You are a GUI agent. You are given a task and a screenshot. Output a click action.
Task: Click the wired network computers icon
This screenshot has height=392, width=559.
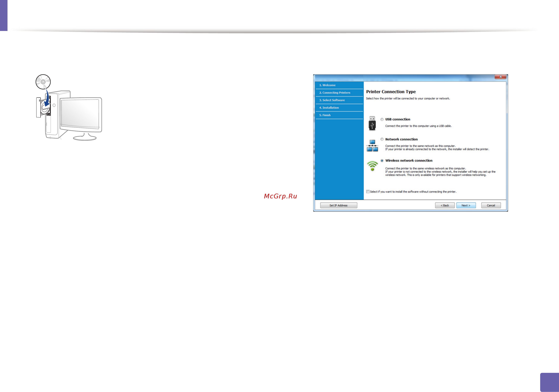click(x=372, y=145)
